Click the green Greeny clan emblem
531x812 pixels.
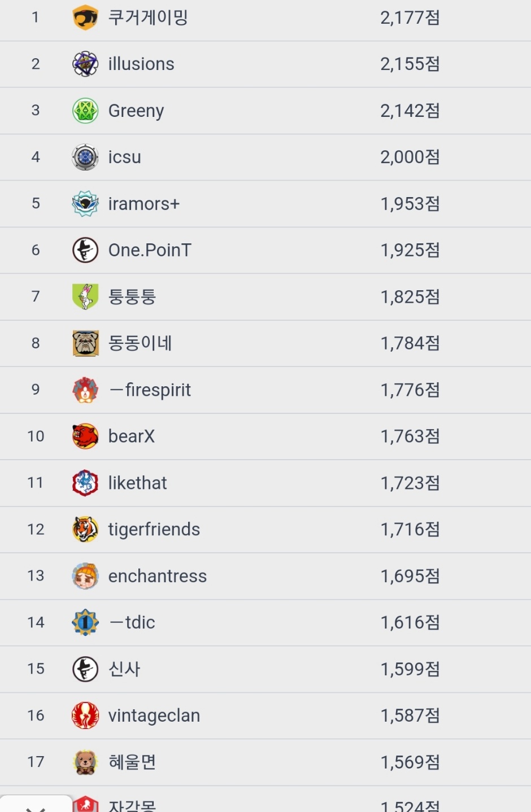pyautogui.click(x=85, y=111)
